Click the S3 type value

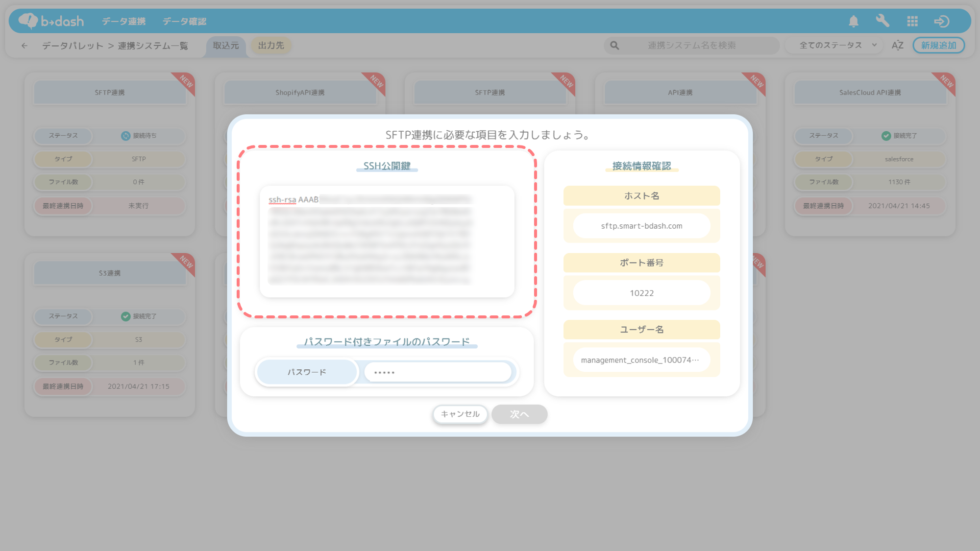tap(139, 339)
